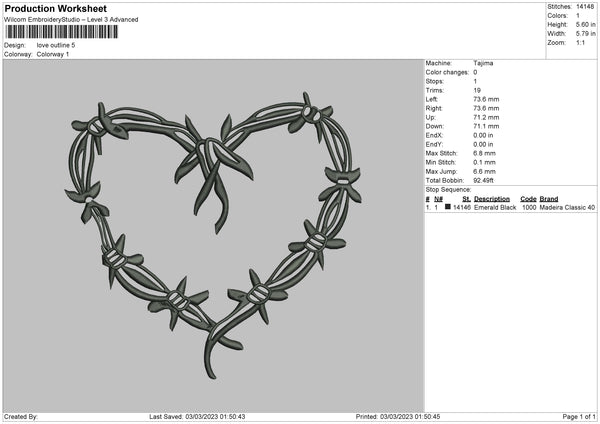The width and height of the screenshot is (600, 424).
Task: Select the Madeira Classic 40 brand entry
Action: [567, 207]
